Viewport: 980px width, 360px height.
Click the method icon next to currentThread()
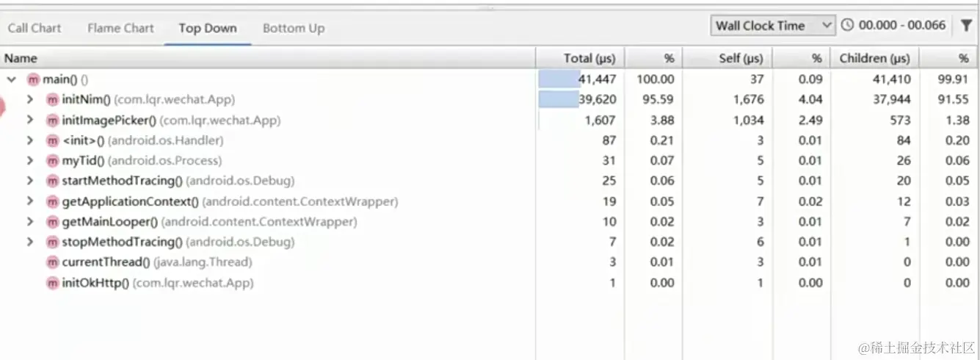pyautogui.click(x=52, y=262)
